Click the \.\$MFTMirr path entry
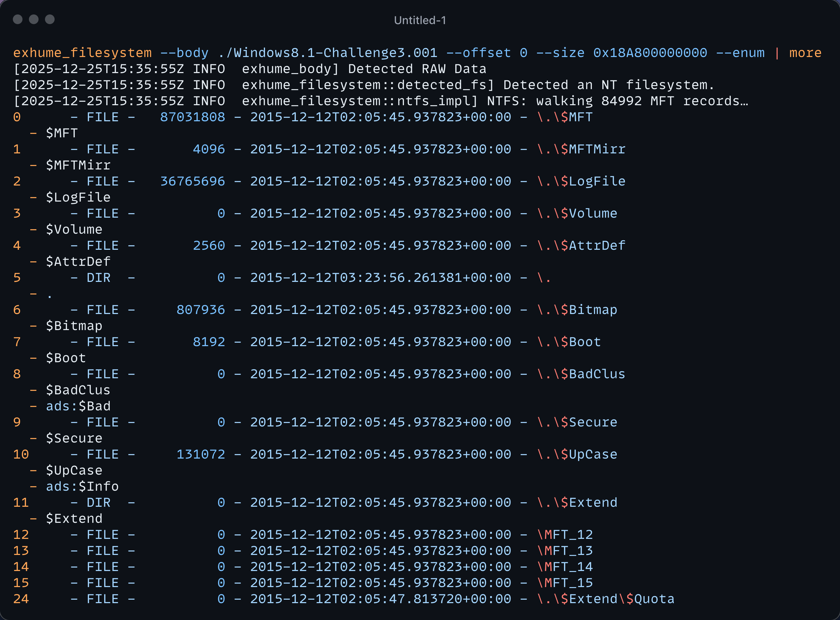 coord(581,149)
